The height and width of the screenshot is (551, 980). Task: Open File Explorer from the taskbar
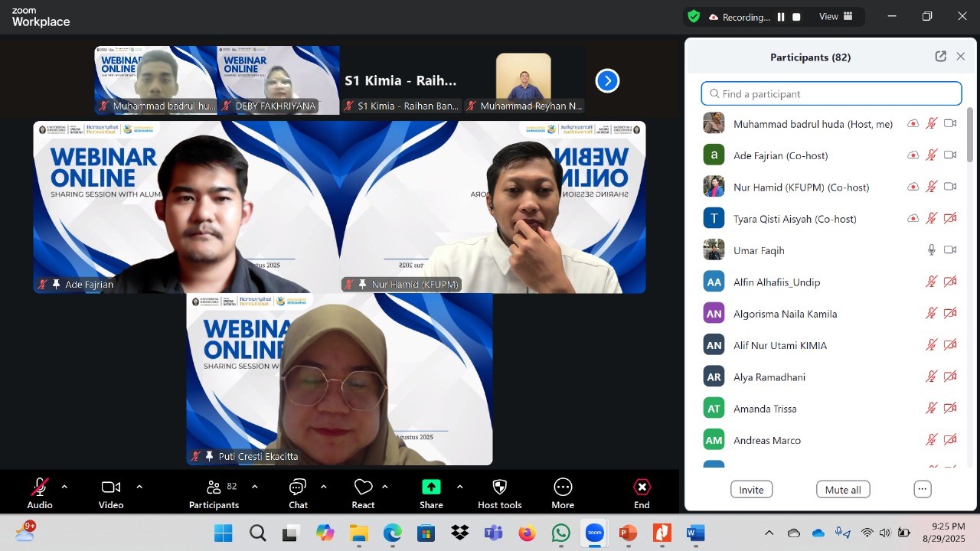pos(359,533)
